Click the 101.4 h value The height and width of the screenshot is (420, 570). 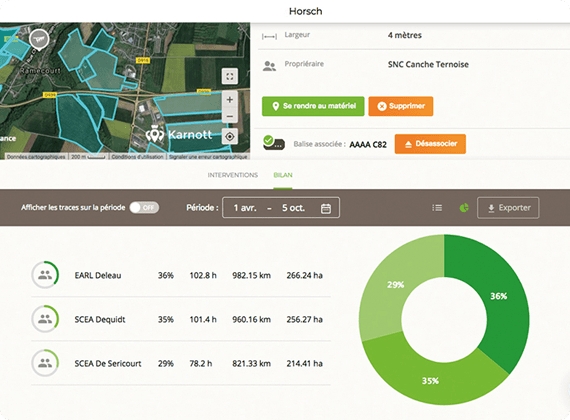tap(203, 320)
